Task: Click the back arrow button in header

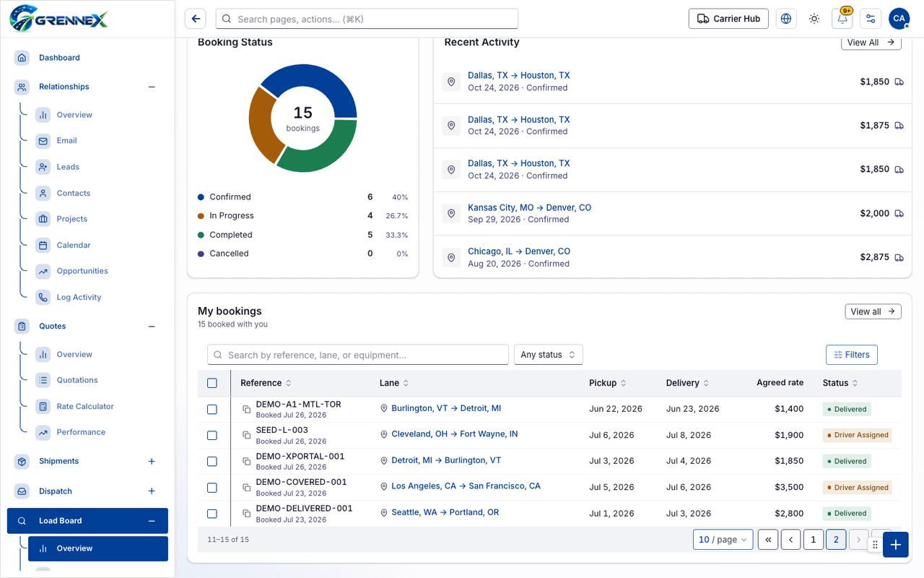Action: pyautogui.click(x=195, y=19)
